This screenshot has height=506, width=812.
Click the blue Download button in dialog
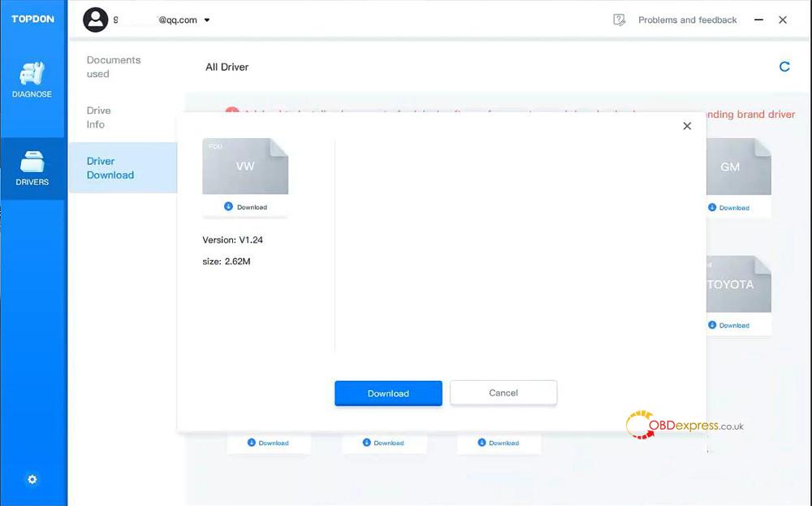click(388, 393)
